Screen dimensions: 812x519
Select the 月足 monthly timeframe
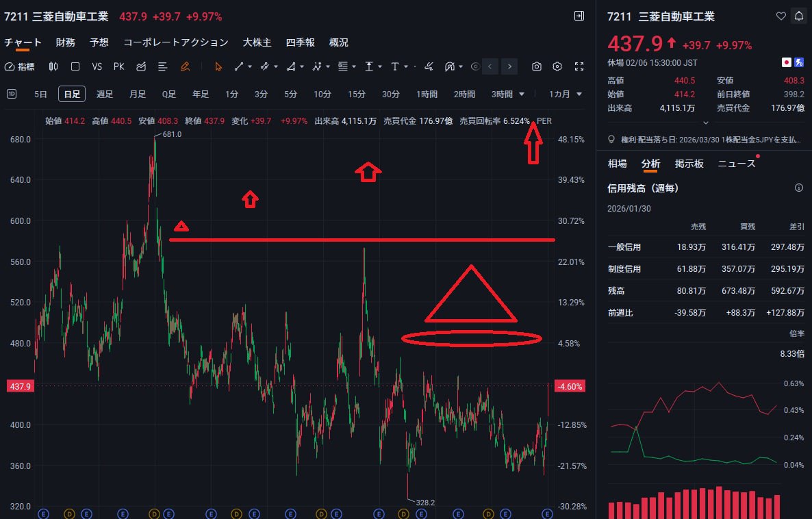tap(137, 94)
